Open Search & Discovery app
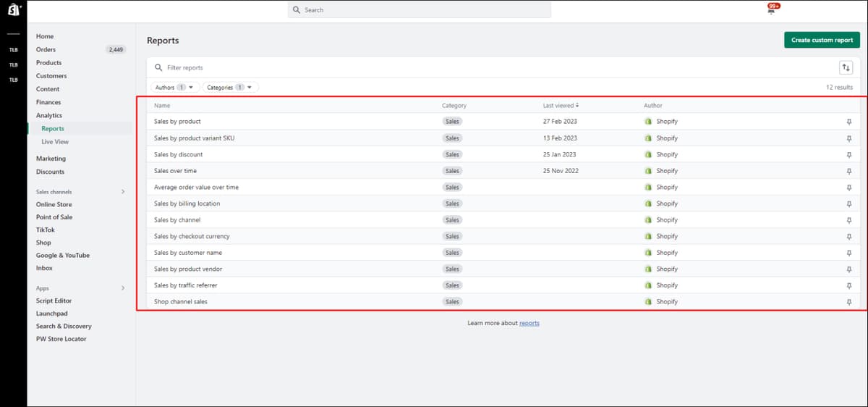This screenshot has width=868, height=407. (x=64, y=326)
